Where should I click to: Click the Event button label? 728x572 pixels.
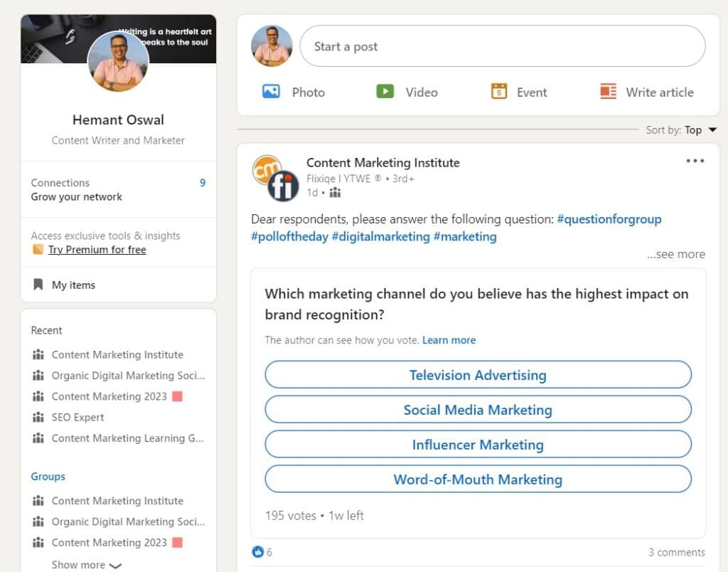pos(532,92)
